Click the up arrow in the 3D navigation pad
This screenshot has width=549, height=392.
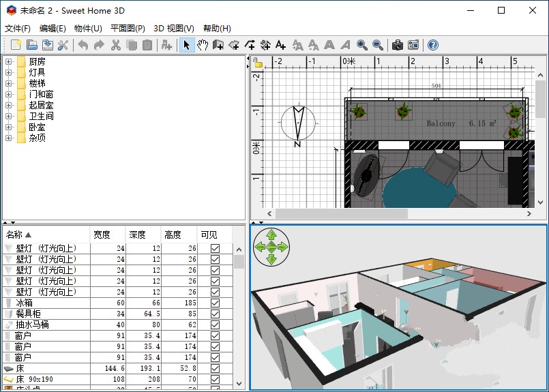[x=271, y=235]
